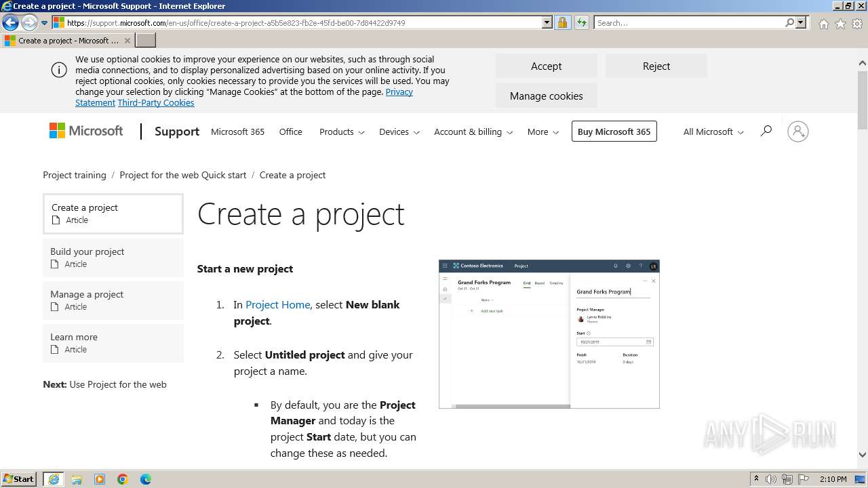Open Microsoft 365 nav link
The image size is (868, 488).
(237, 131)
